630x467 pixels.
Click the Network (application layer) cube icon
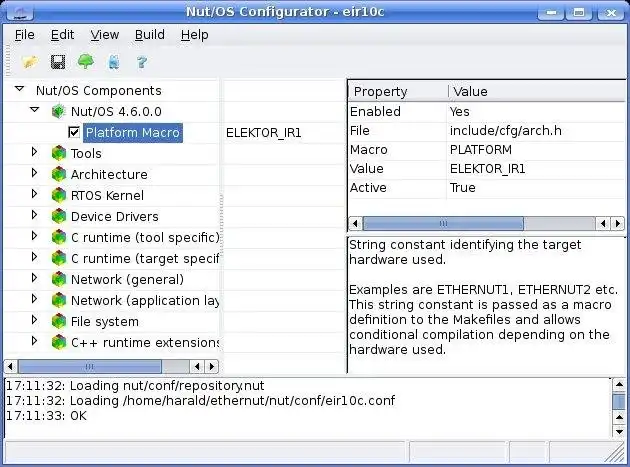pyautogui.click(x=59, y=300)
